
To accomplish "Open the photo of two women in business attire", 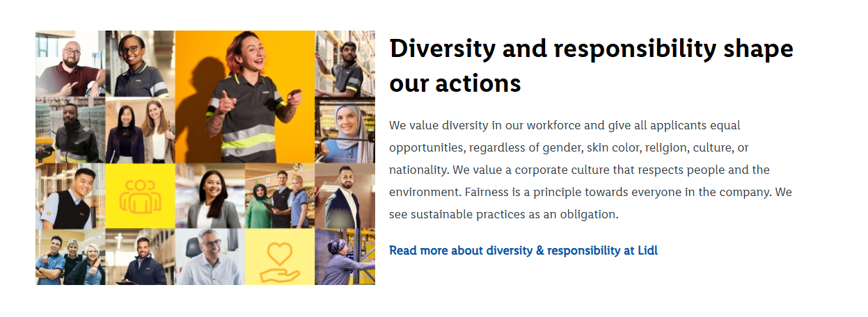I will [x=140, y=130].
